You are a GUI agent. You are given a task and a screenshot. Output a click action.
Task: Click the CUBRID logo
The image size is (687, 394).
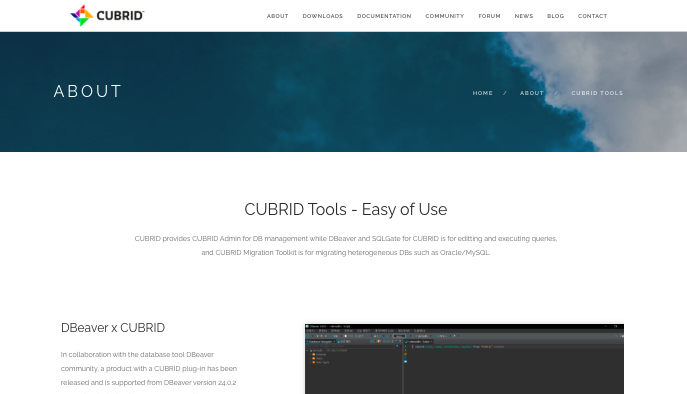point(107,16)
